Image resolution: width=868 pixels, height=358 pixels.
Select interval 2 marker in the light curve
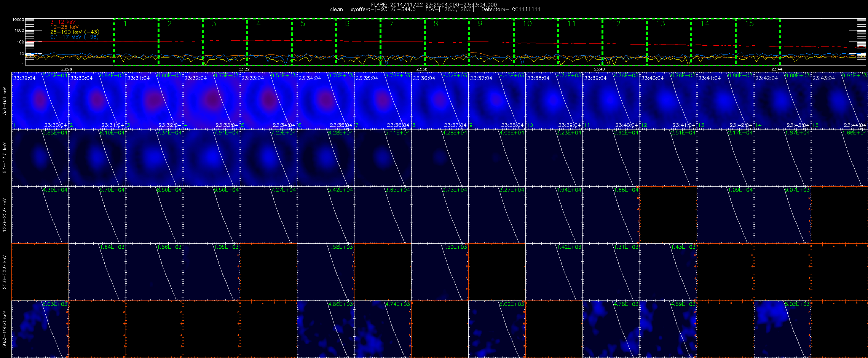[x=169, y=24]
